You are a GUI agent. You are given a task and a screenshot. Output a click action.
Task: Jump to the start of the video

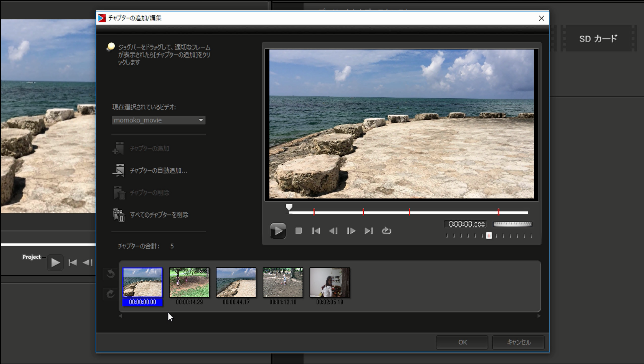coord(316,231)
